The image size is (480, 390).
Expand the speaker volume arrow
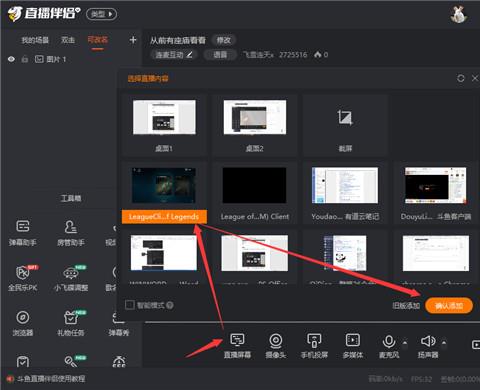444,342
